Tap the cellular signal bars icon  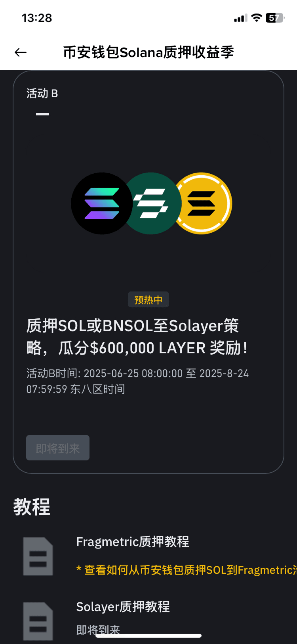click(x=241, y=18)
